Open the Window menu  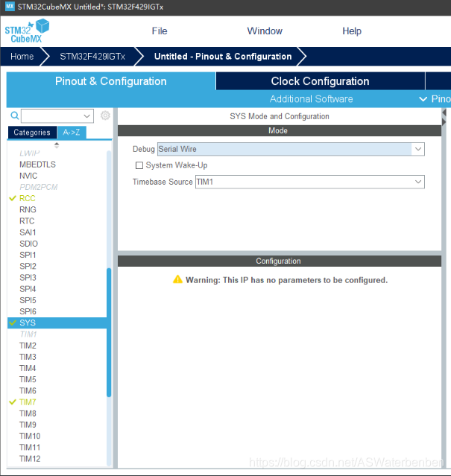(265, 31)
